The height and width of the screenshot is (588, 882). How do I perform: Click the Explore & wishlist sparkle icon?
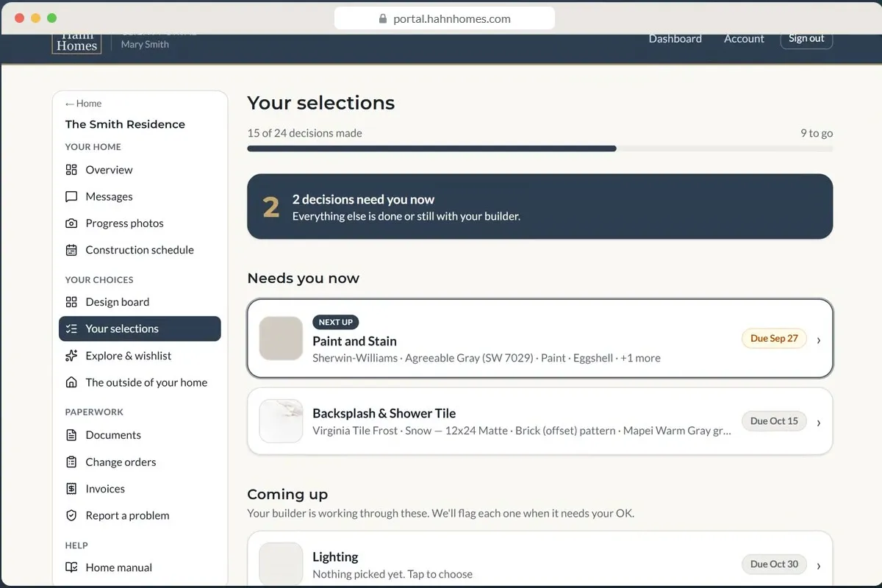pos(71,356)
